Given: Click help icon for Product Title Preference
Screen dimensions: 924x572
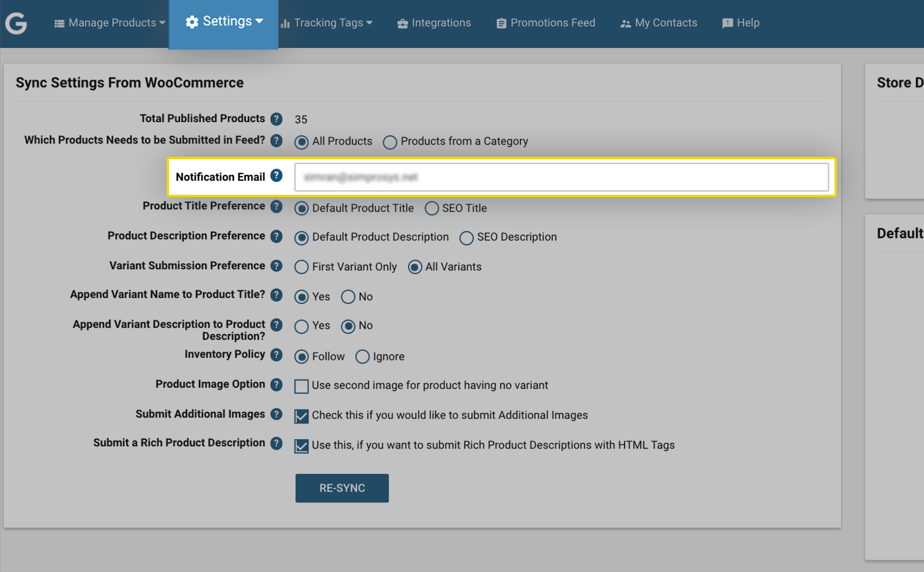Looking at the screenshot, I should pos(277,206).
